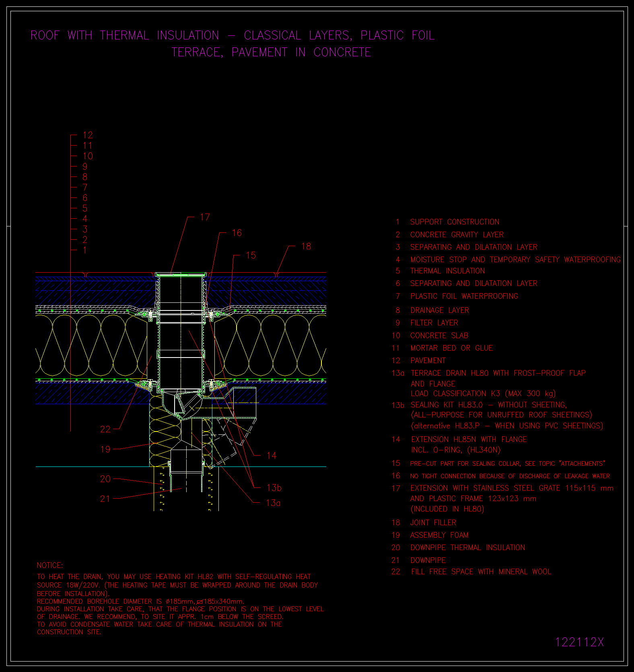
Task: Select callout label '21' near downpipe
Action: 105,499
